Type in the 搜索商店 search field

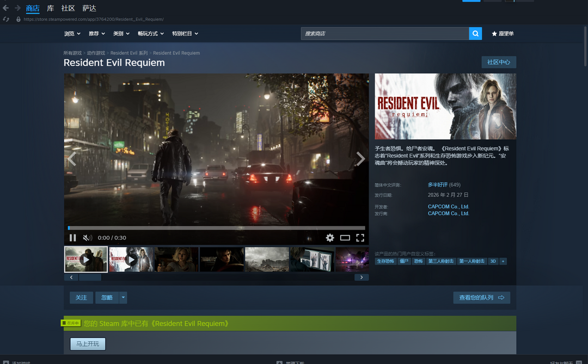click(384, 34)
